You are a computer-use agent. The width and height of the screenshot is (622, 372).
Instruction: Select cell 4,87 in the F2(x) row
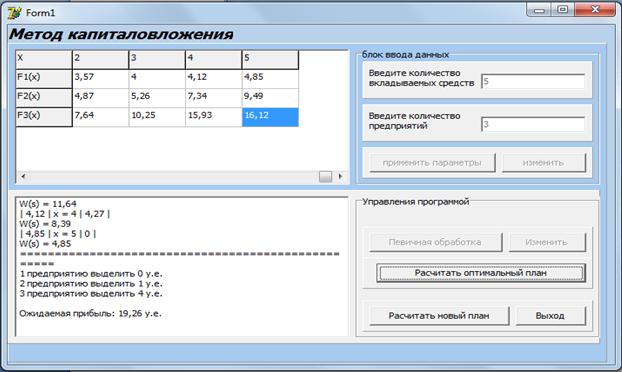[x=100, y=98]
